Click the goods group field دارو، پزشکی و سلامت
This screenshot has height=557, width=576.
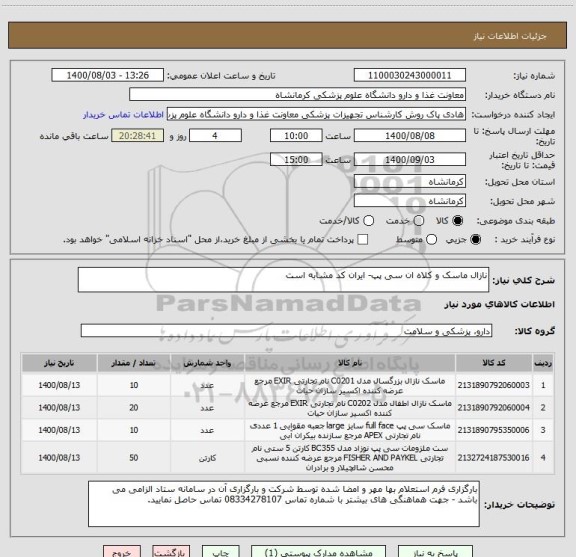coord(286,331)
